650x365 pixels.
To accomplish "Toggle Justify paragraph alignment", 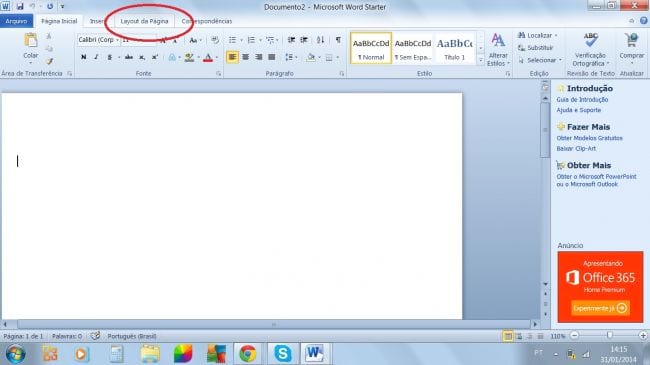I will tap(272, 57).
